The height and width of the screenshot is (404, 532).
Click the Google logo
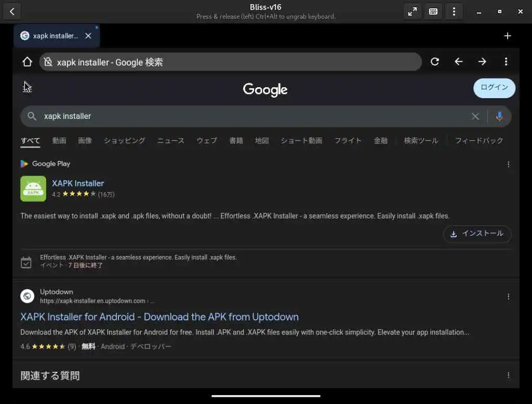pos(265,90)
